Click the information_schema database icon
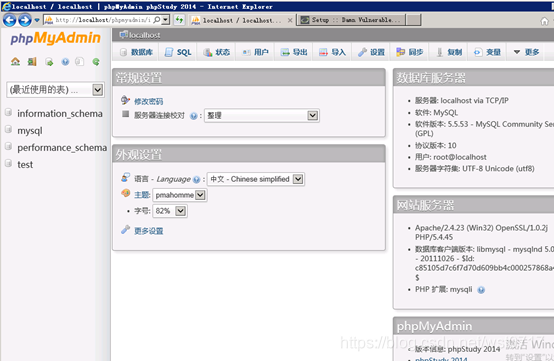Viewport: 554px width, 361px height. pos(8,113)
